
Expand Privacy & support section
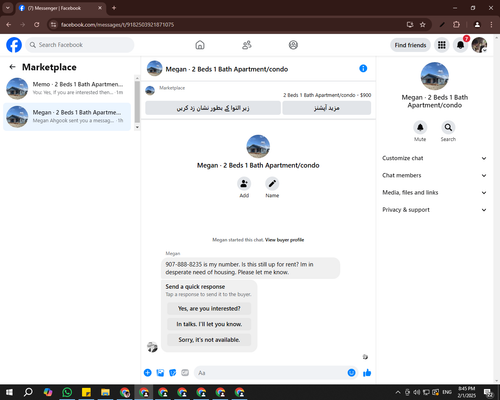tap(434, 210)
